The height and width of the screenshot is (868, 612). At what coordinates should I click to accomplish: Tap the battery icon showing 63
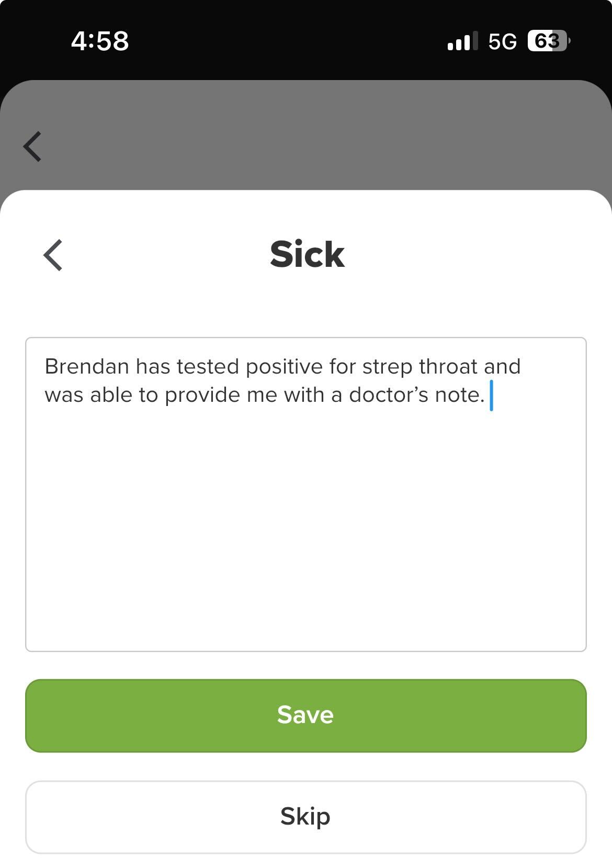pos(549,41)
